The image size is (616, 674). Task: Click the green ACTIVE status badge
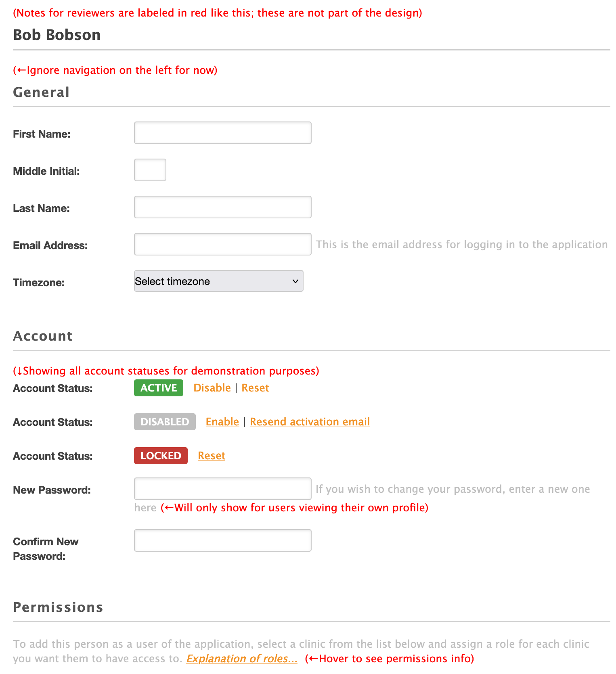coord(159,388)
